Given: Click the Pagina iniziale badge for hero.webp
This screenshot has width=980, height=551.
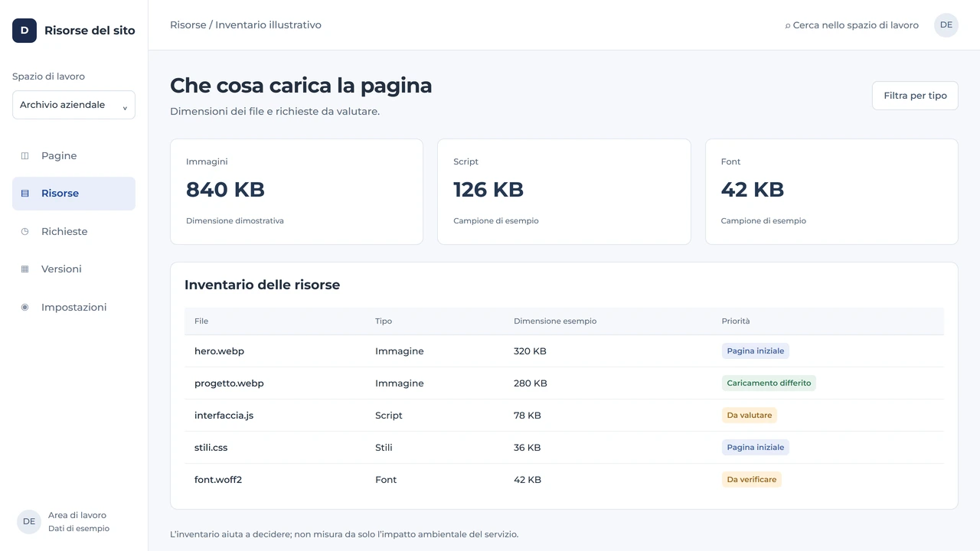Looking at the screenshot, I should (x=756, y=351).
